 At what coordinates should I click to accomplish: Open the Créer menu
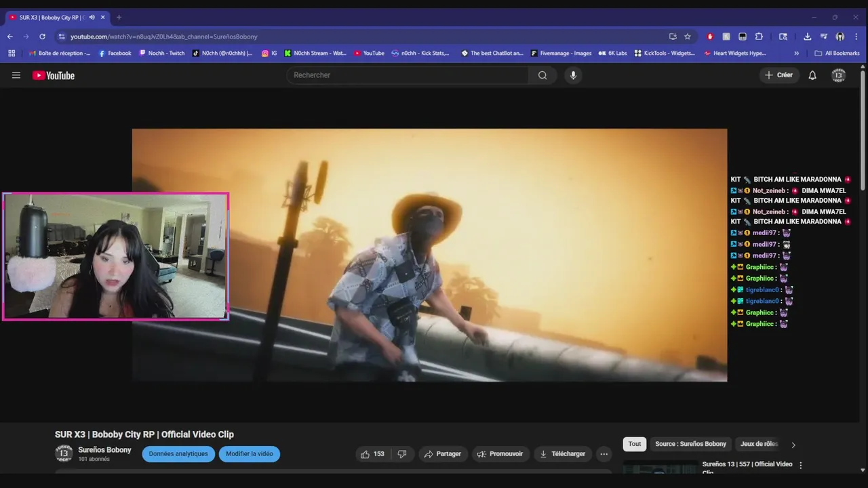point(778,75)
